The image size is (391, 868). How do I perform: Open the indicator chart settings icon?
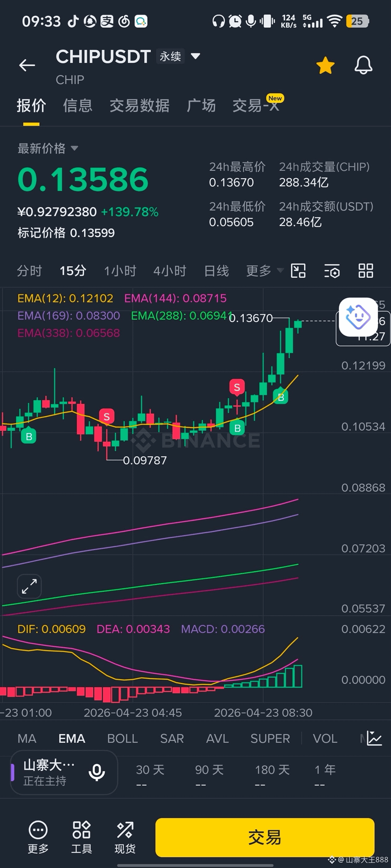[x=374, y=738]
